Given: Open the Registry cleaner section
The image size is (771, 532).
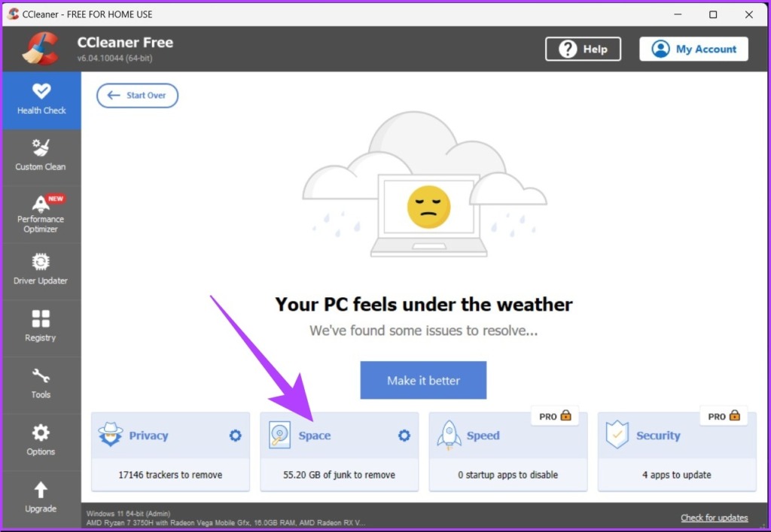Looking at the screenshot, I should pos(41,327).
